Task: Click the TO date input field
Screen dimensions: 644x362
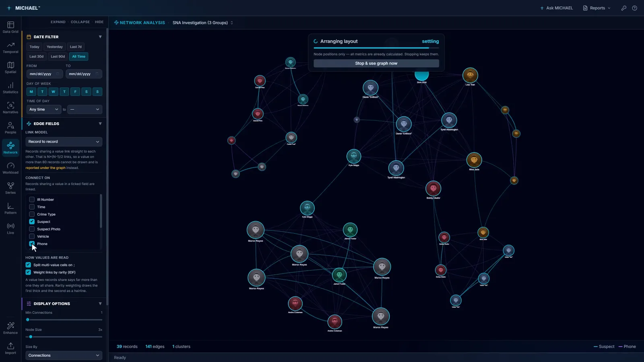Action: 84,74
